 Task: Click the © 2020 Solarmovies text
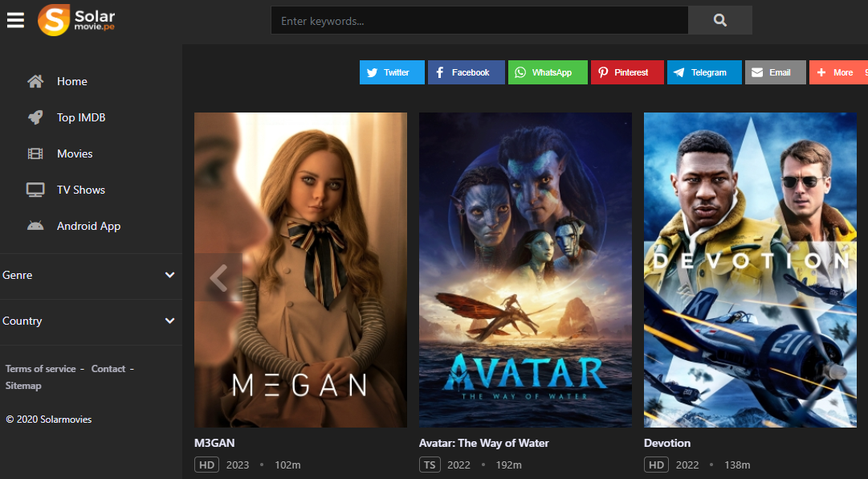click(x=49, y=420)
